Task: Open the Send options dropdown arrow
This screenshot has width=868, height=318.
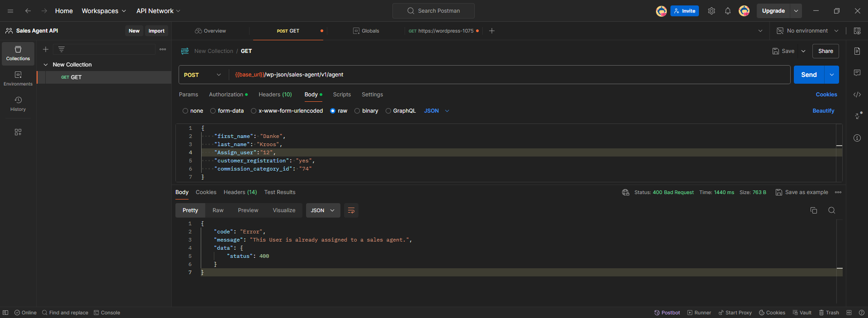Action: [832, 75]
